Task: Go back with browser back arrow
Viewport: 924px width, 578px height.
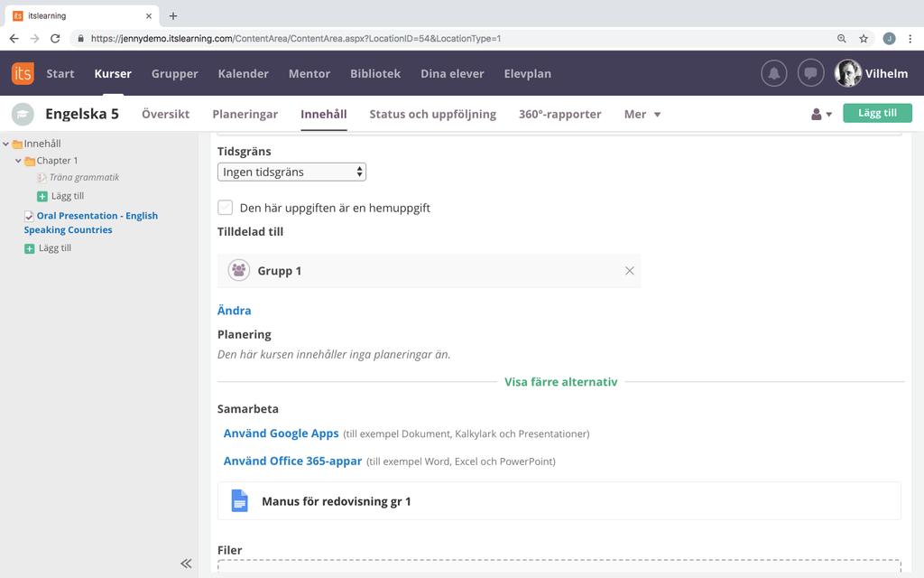Action: tap(14, 38)
